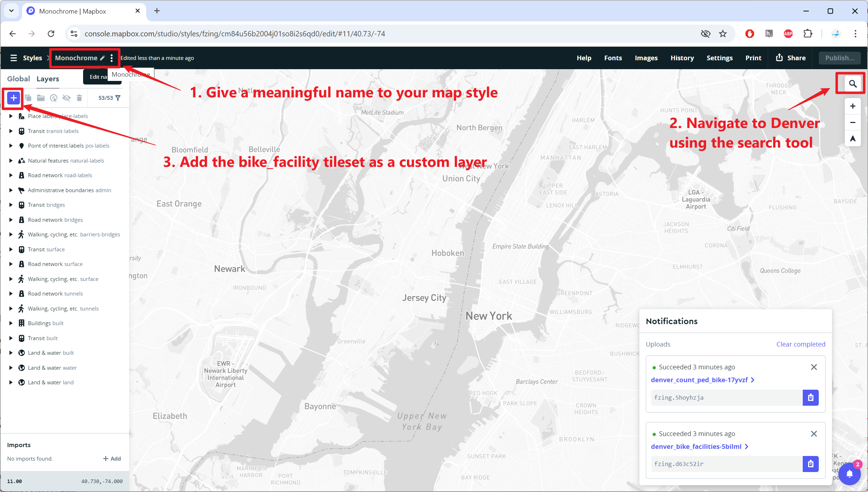
Task: Click the fzing.d63c52ir tileset ID field
Action: (726, 464)
